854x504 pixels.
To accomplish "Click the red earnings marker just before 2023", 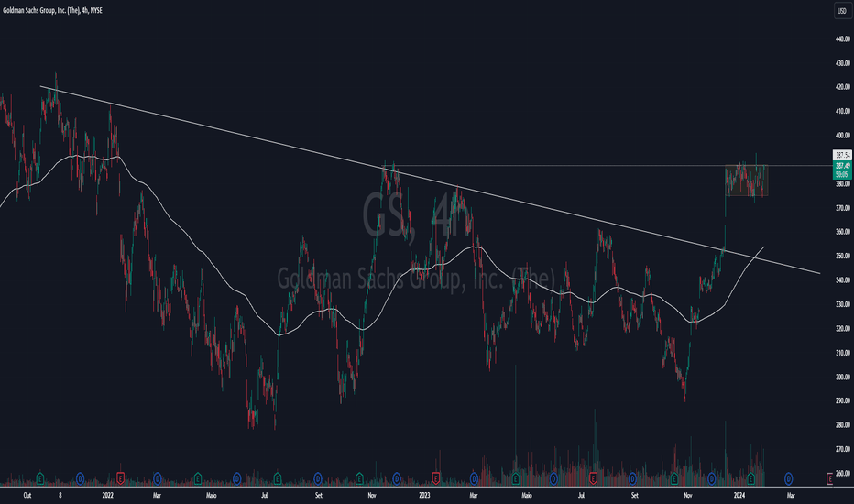I will coord(435,477).
